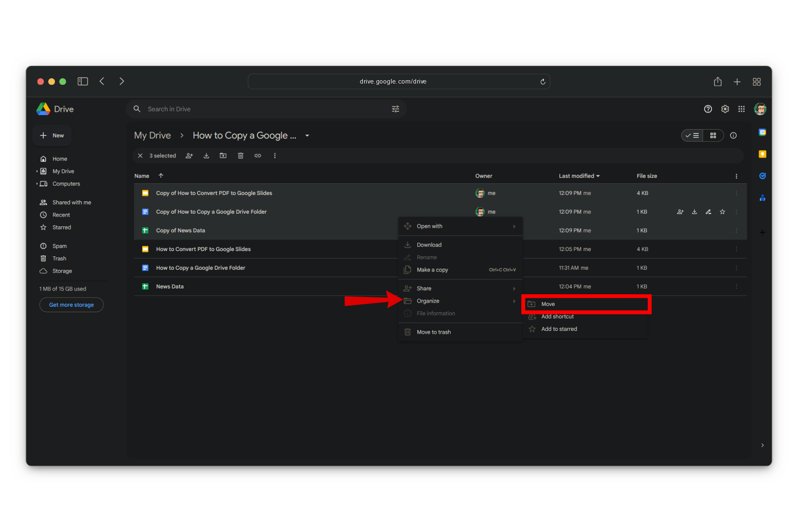Star the Google Drive Folder copy file
This screenshot has height=532, width=798.
click(722, 212)
